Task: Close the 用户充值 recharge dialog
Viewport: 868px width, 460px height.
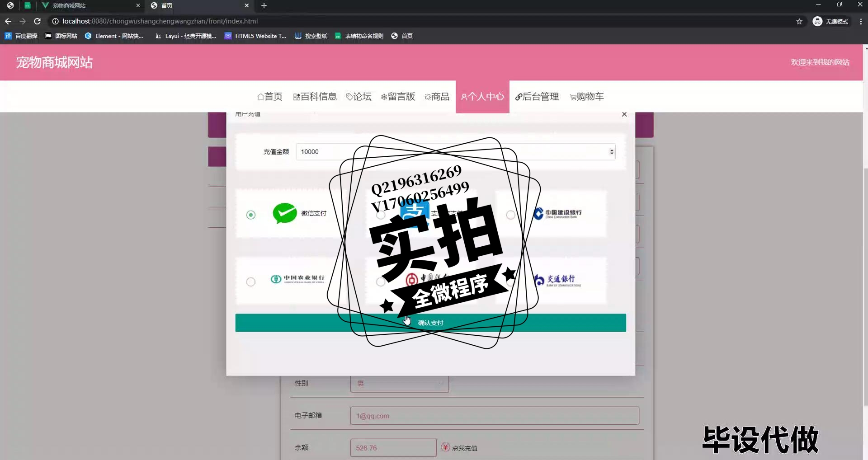Action: click(624, 114)
